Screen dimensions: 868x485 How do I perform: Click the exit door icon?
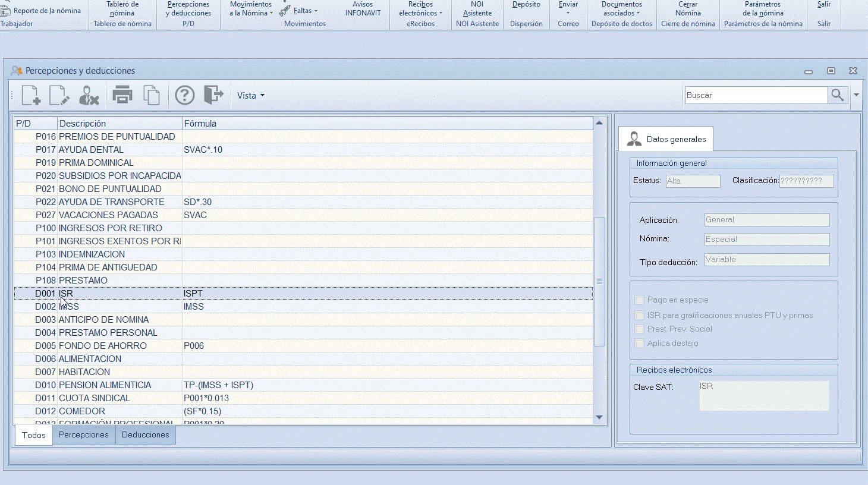[x=213, y=95]
